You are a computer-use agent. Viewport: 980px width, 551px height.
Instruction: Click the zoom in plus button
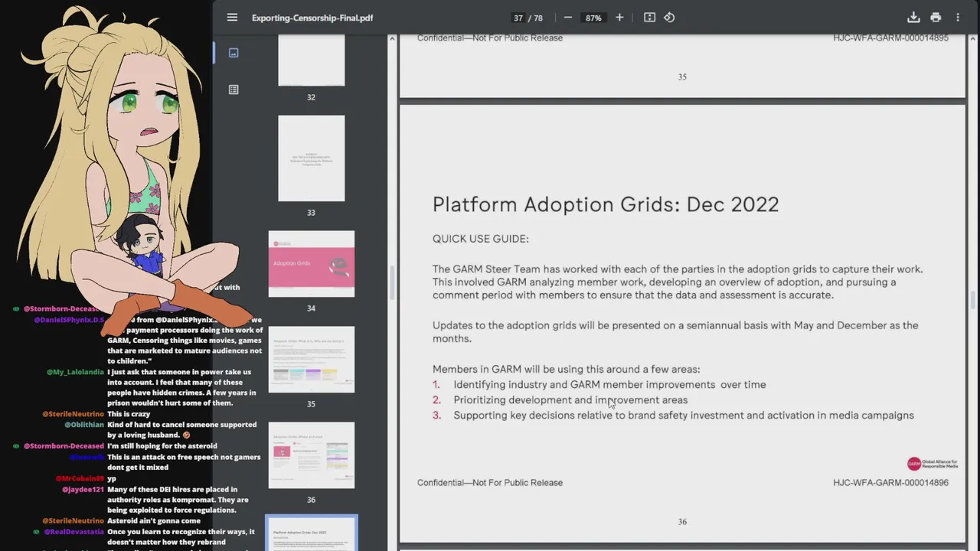point(619,18)
